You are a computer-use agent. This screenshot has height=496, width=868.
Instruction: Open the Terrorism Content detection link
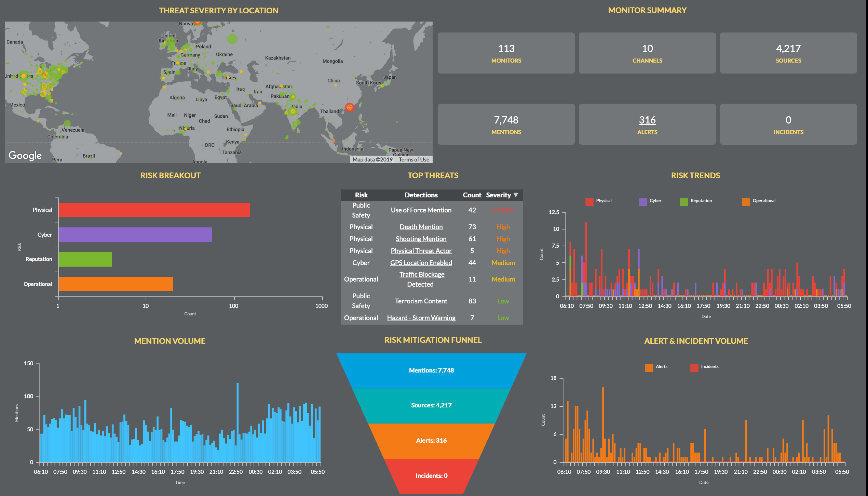pos(421,301)
